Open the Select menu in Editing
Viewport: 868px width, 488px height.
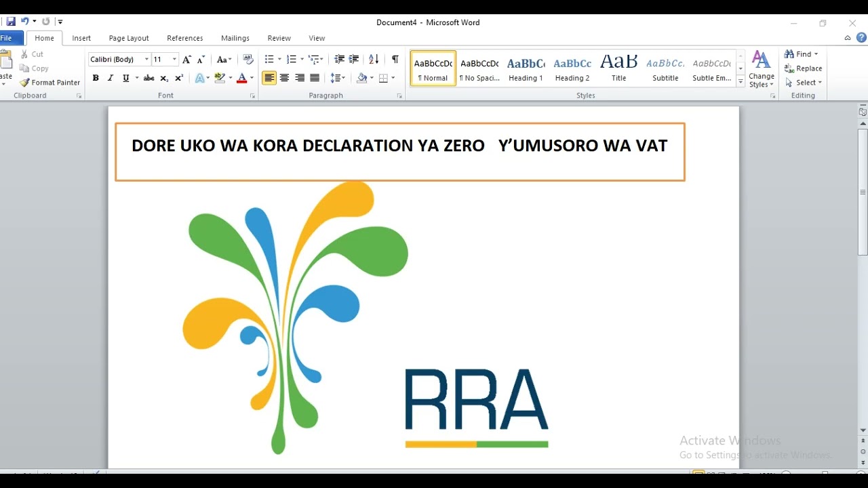coord(804,83)
